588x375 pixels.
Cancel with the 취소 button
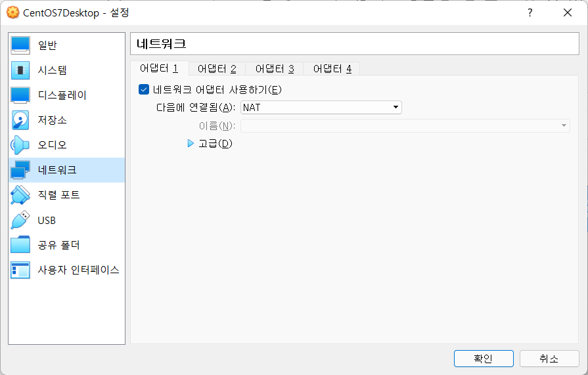coord(549,359)
